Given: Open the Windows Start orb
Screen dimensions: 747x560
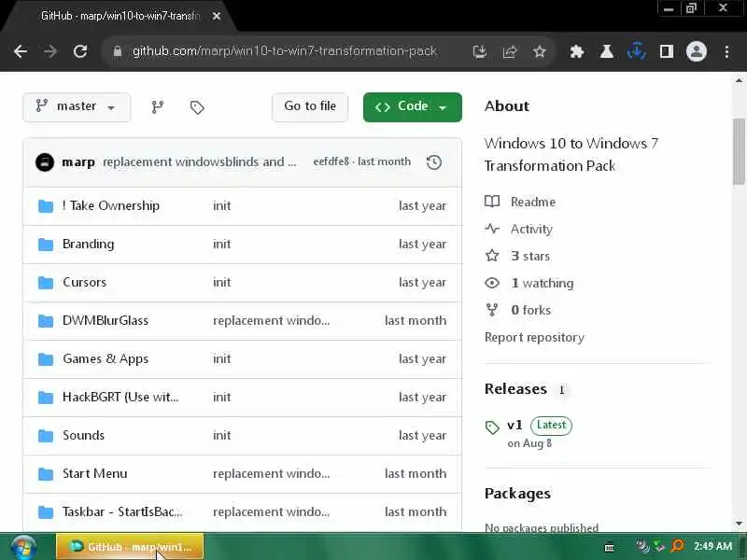Looking at the screenshot, I should point(23,547).
